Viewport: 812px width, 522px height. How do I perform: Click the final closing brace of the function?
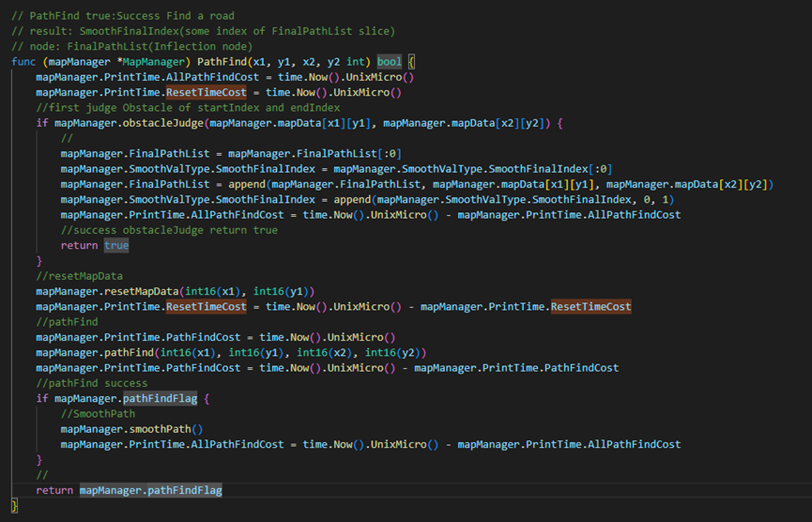coord(14,505)
